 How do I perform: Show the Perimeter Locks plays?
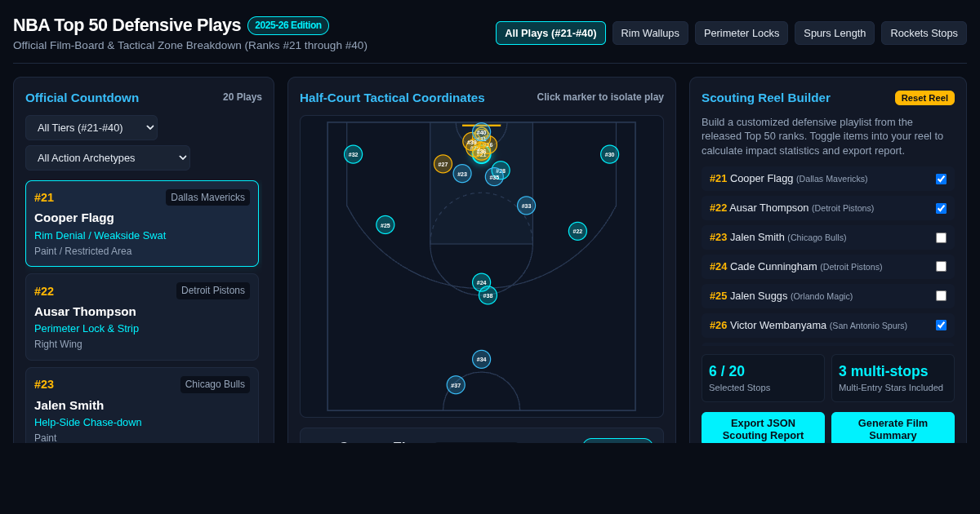[x=742, y=33]
